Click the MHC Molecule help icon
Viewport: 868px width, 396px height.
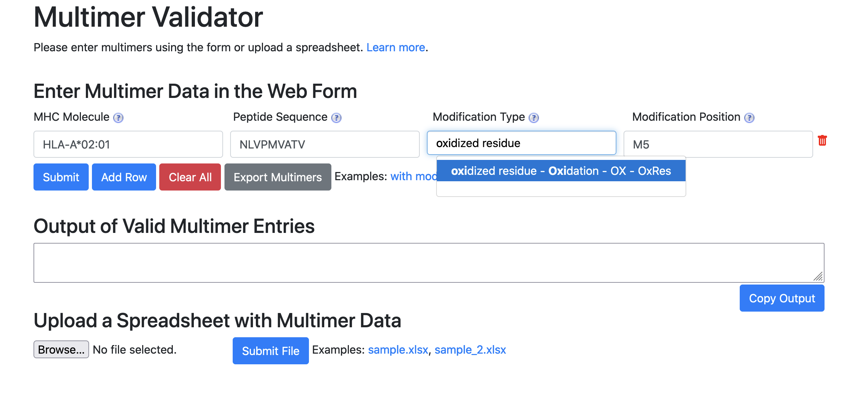(118, 118)
